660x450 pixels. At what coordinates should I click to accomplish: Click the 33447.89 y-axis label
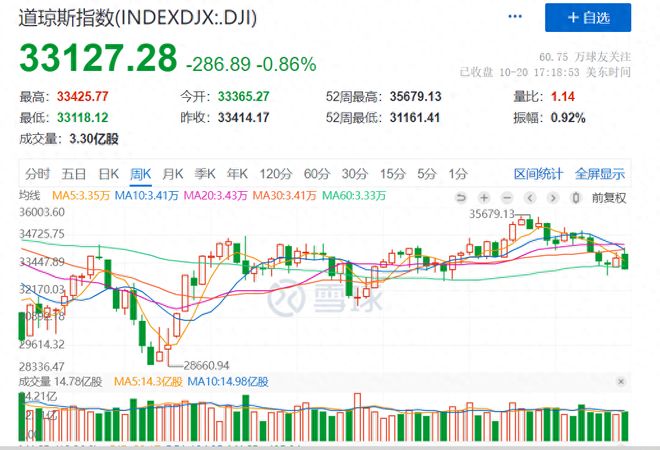coord(42,262)
